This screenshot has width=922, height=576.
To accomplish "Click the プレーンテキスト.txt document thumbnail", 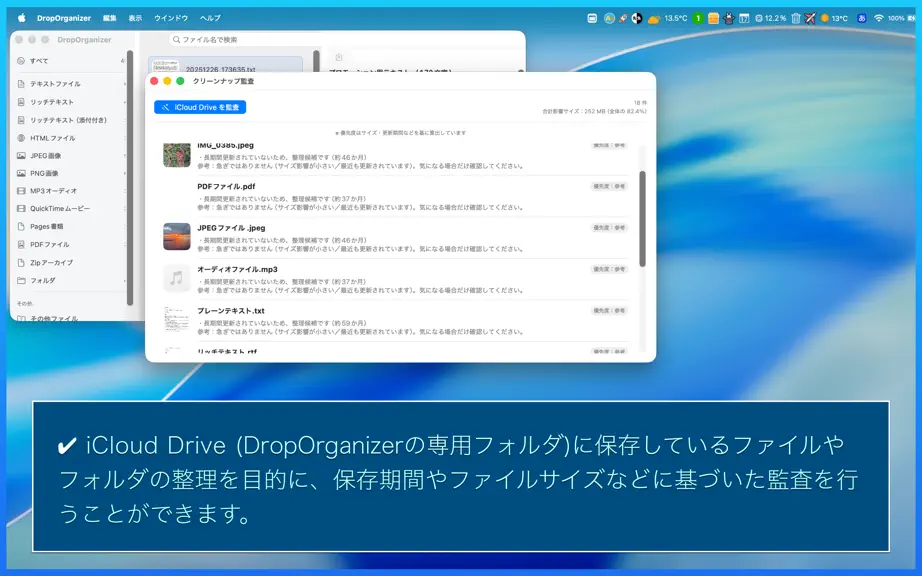I will (x=176, y=319).
